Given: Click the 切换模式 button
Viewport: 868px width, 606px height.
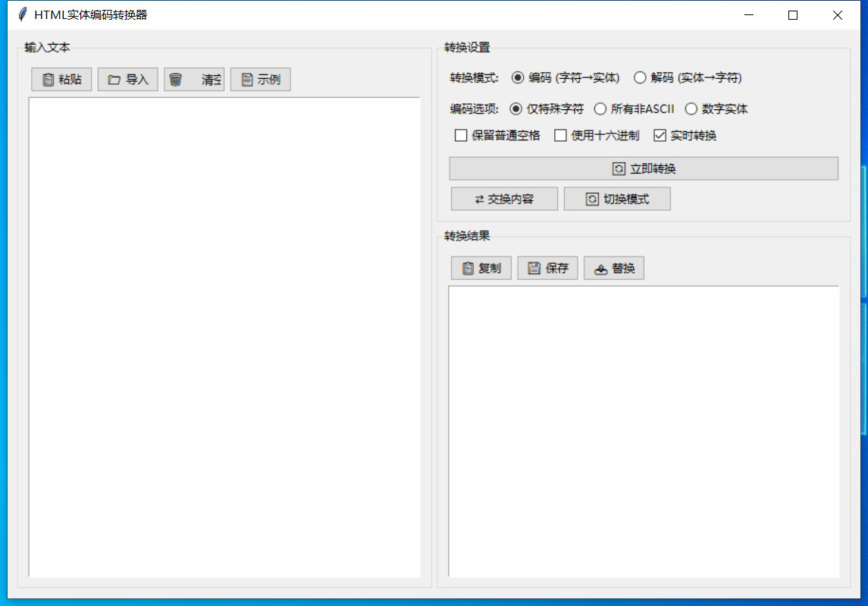Looking at the screenshot, I should (617, 199).
